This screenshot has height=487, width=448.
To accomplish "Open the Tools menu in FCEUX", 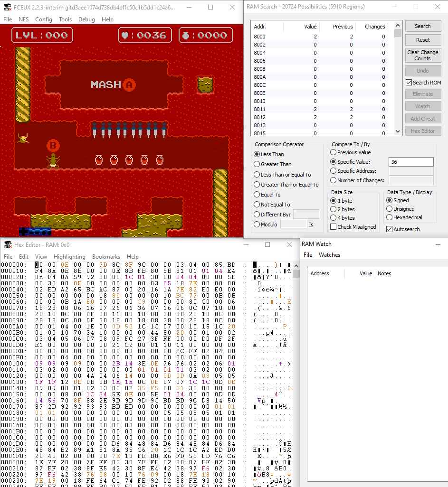I will point(65,19).
